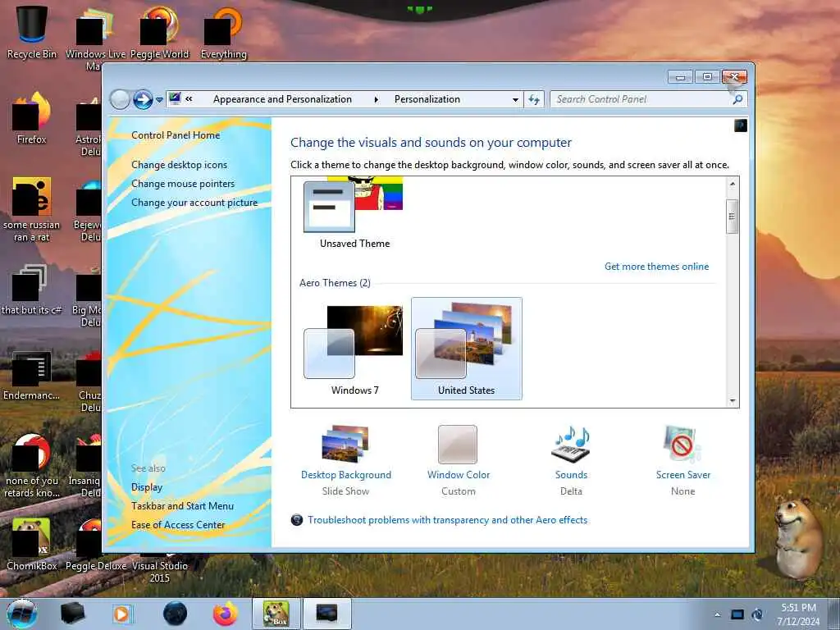840x630 pixels.
Task: Open 'some russian ran a rat' icon
Action: point(32,209)
